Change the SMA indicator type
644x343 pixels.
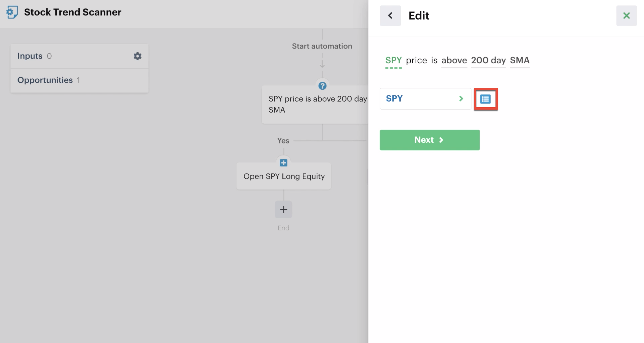(520, 61)
